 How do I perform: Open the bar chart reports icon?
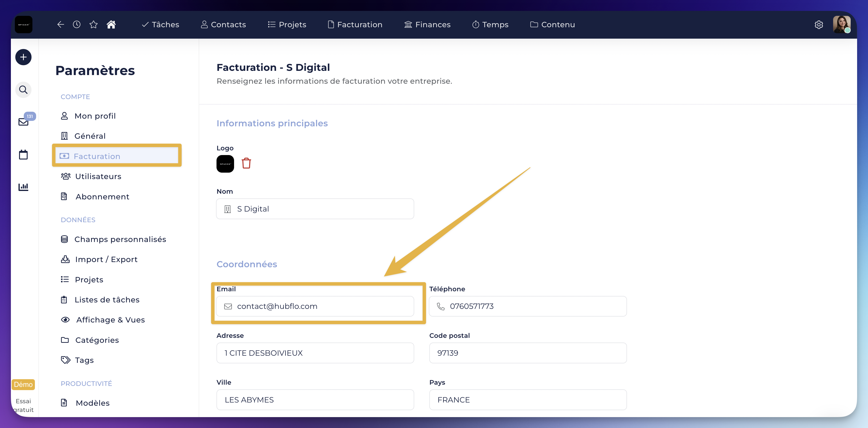click(x=23, y=187)
